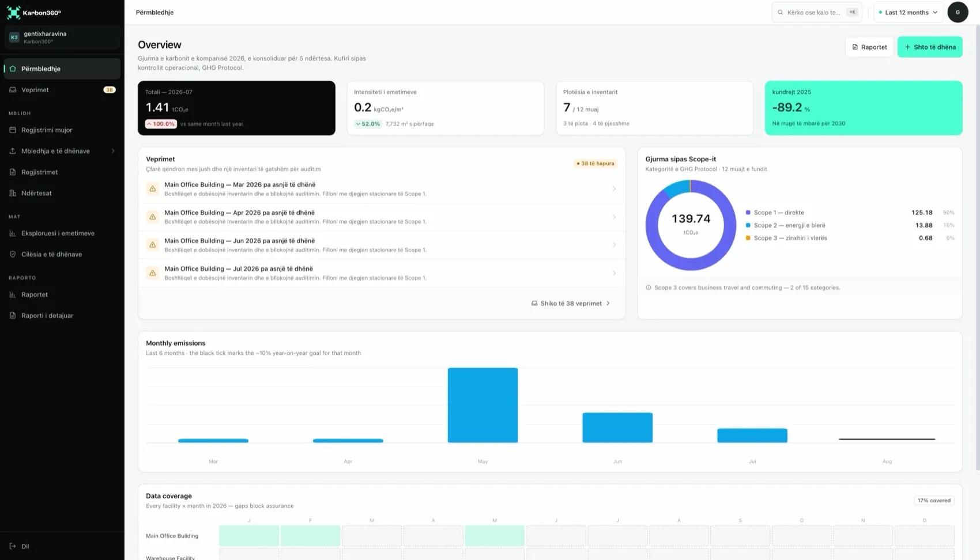980x560 pixels.
Task: Open the bar chart icon beside sidebar Raportet
Action: pyautogui.click(x=13, y=294)
